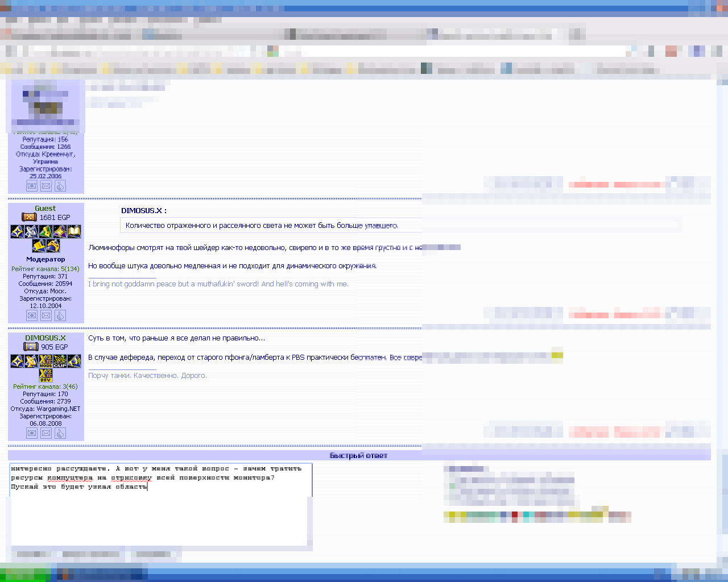The height and width of the screenshot is (582, 728).
Task: Click the X3TC MODS badge of DIMOSUS.X
Action: [45, 361]
